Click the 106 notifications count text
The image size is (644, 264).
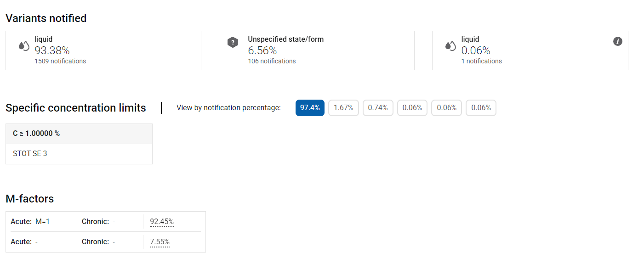click(272, 61)
